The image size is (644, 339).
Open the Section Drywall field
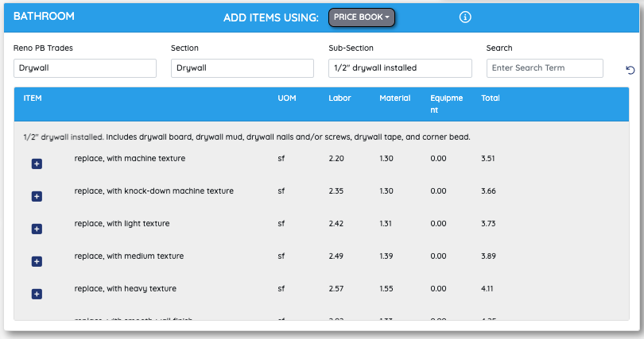tap(242, 68)
